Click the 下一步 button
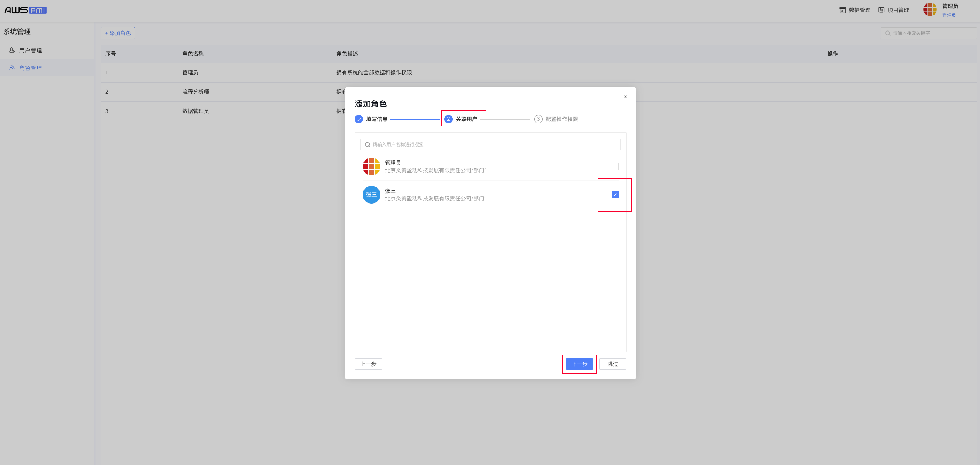Screen dimensions: 980x465 pyautogui.click(x=579, y=364)
